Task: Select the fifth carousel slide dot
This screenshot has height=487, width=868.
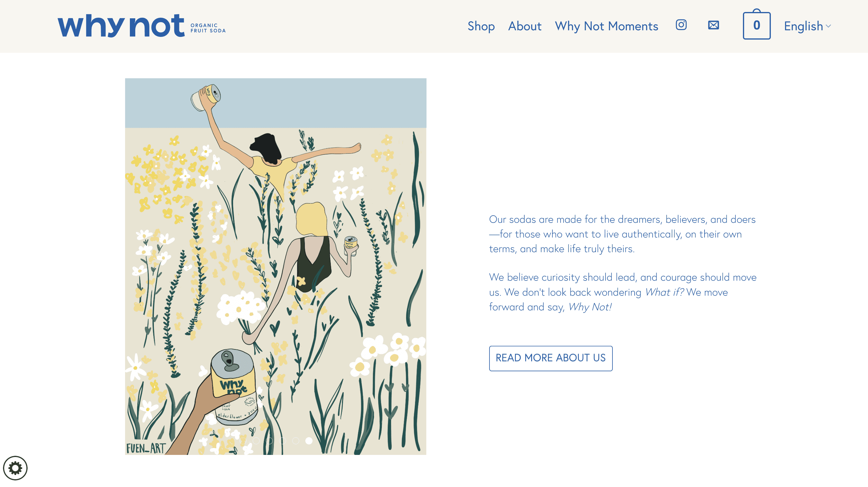Action: tap(295, 441)
